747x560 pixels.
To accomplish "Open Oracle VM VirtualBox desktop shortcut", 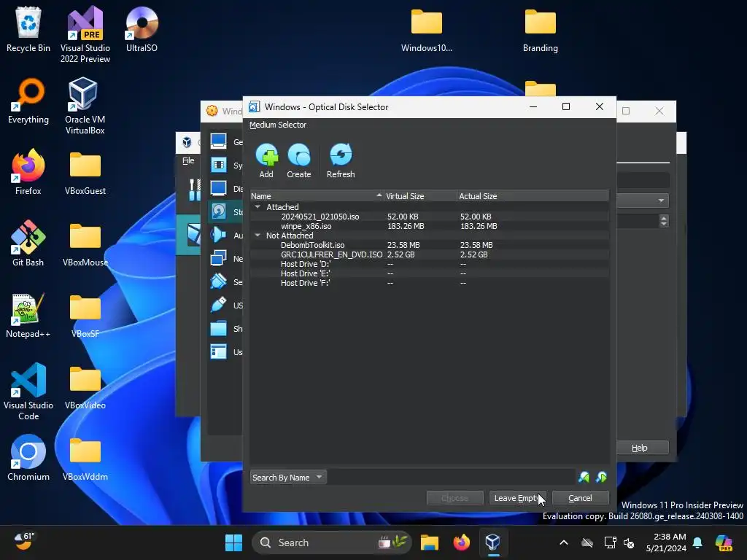I will [x=85, y=106].
